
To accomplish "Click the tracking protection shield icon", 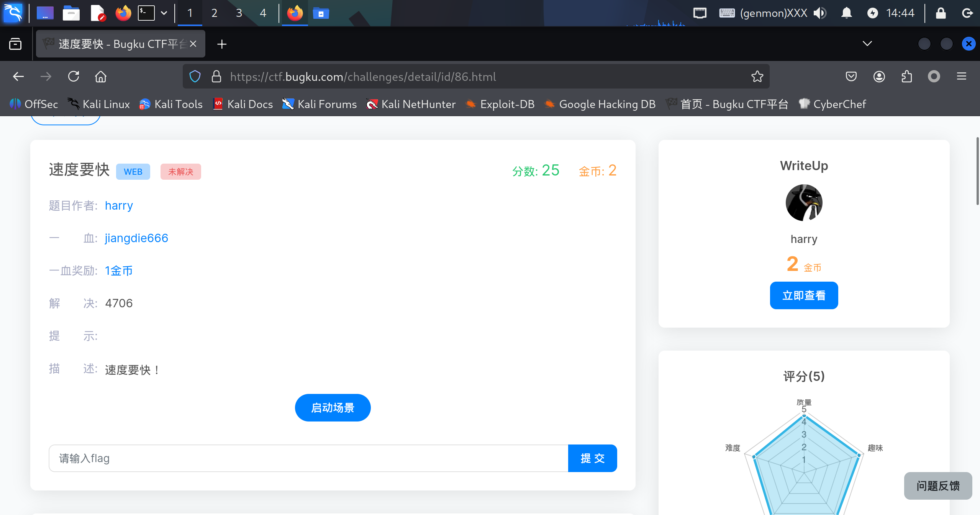I will (195, 77).
